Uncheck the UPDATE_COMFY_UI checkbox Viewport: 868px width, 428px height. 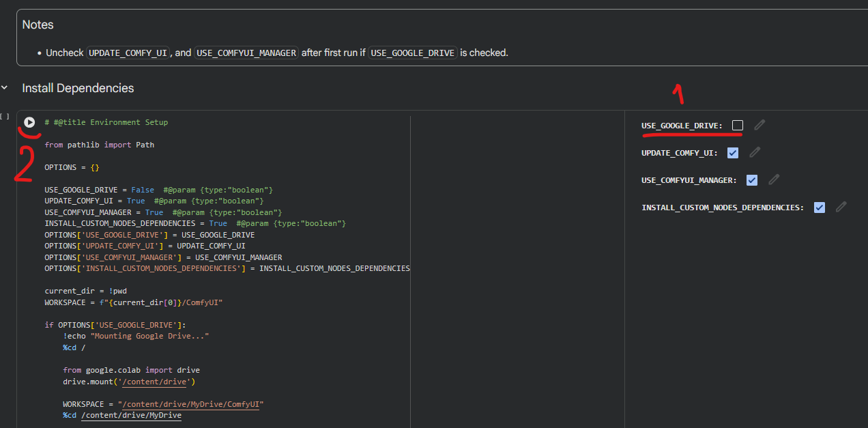point(733,153)
